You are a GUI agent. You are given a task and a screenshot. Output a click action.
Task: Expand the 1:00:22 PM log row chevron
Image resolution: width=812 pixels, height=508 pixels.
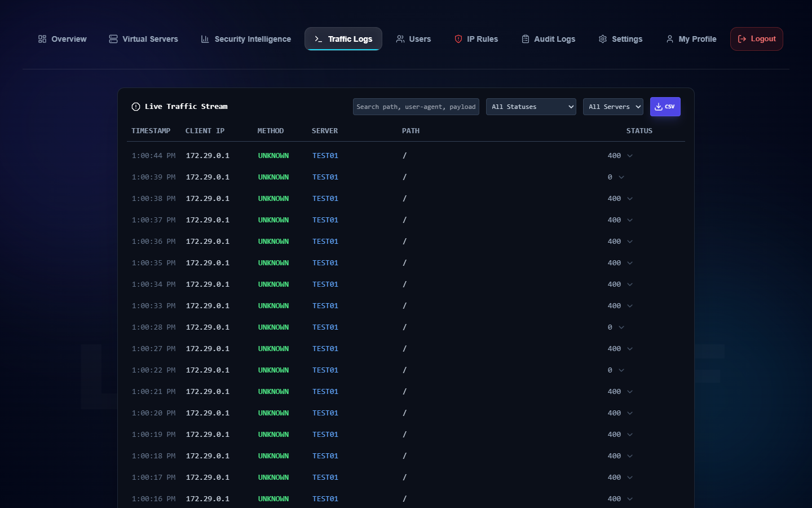(x=621, y=370)
